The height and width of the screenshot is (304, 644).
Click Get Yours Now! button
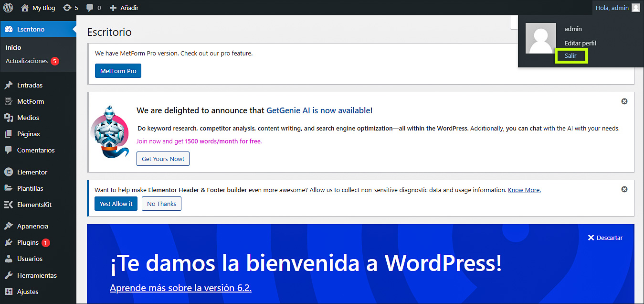163,159
